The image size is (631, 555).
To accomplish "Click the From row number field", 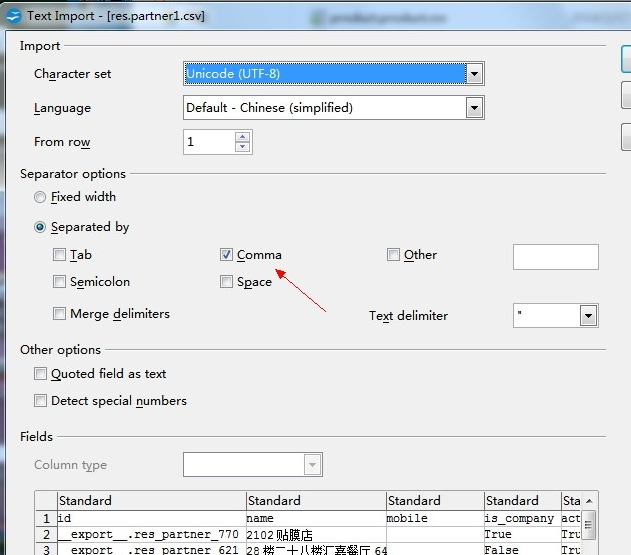I will click(x=209, y=143).
